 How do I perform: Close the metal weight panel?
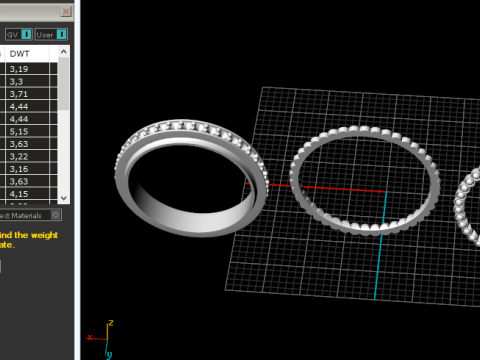(66, 12)
